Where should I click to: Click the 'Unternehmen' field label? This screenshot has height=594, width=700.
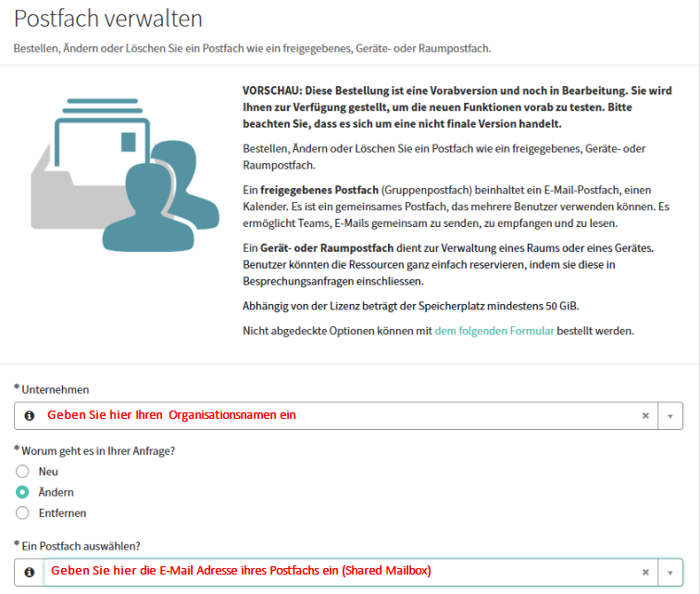point(56,390)
